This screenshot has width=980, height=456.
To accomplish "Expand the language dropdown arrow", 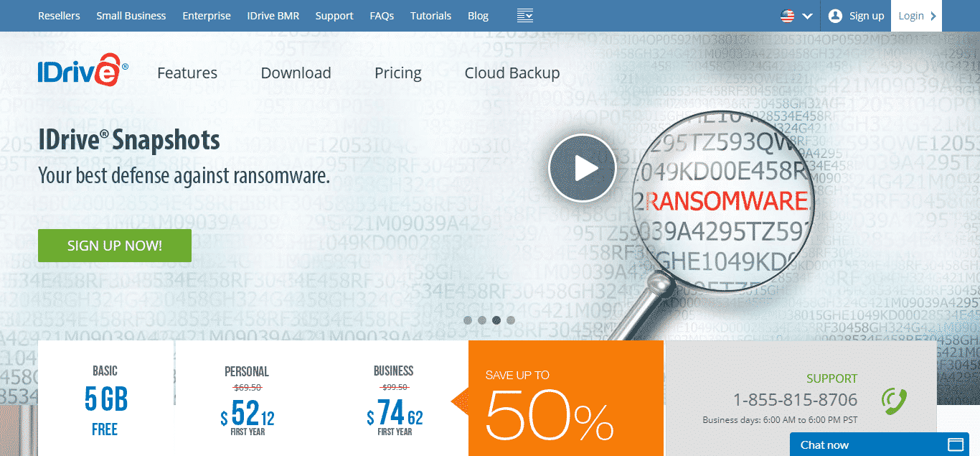I will pyautogui.click(x=807, y=16).
